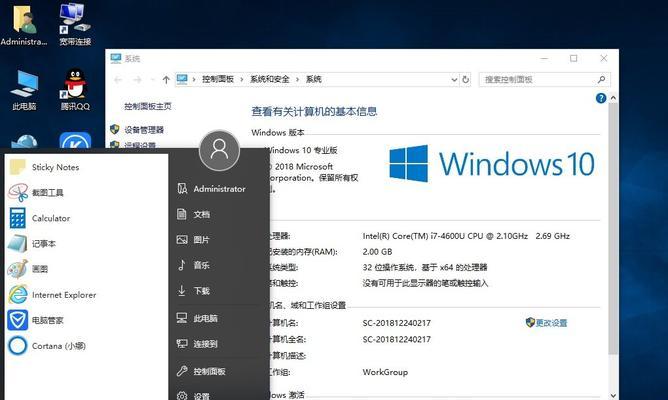Refresh the control panel page

(x=466, y=80)
